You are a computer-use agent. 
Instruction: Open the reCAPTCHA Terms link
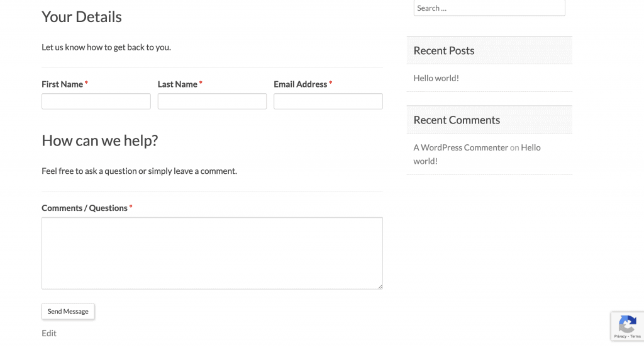(635, 336)
